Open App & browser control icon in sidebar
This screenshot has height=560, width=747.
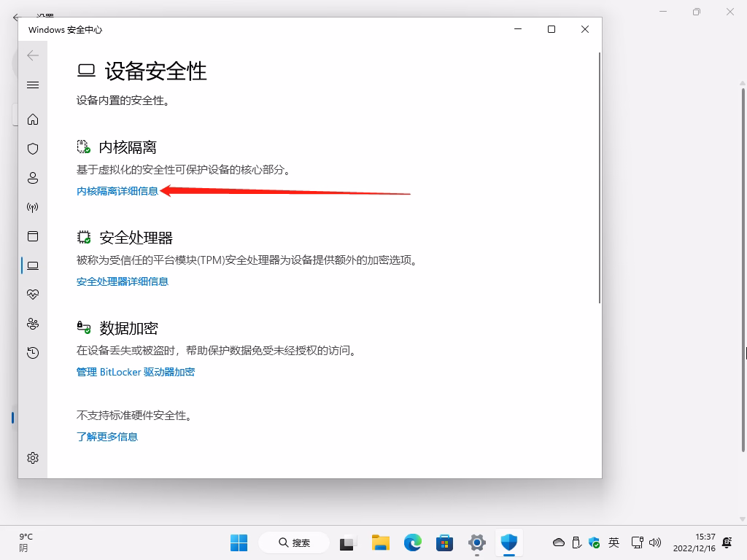click(32, 236)
